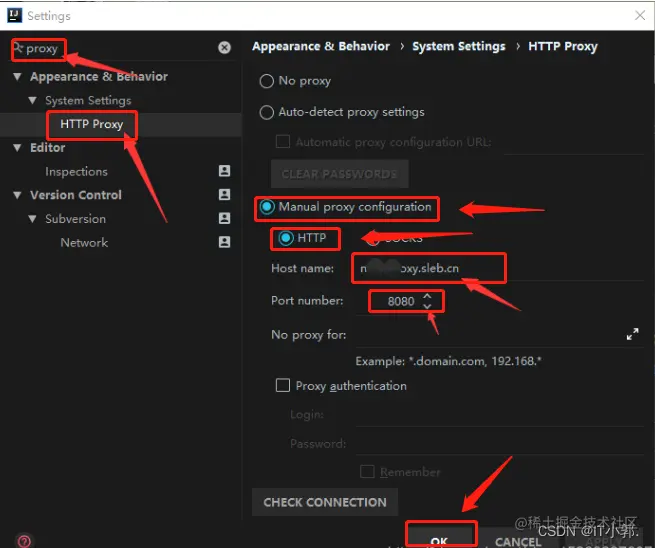Open the Inspections settings page

click(76, 171)
